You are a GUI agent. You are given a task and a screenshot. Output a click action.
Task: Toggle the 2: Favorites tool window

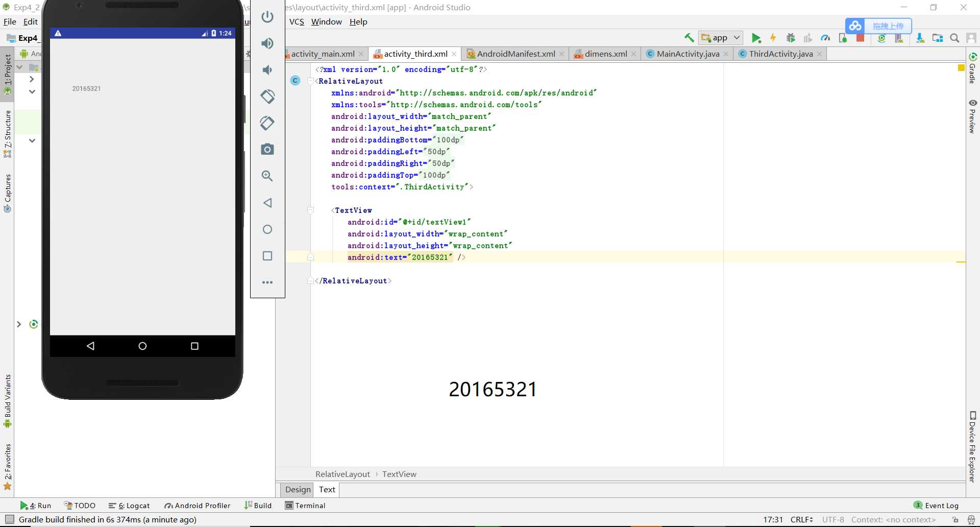pyautogui.click(x=7, y=467)
